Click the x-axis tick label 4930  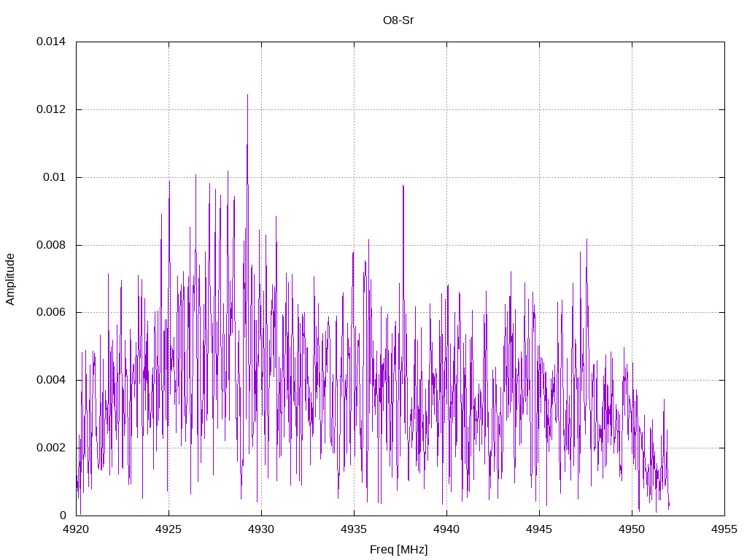tap(262, 529)
